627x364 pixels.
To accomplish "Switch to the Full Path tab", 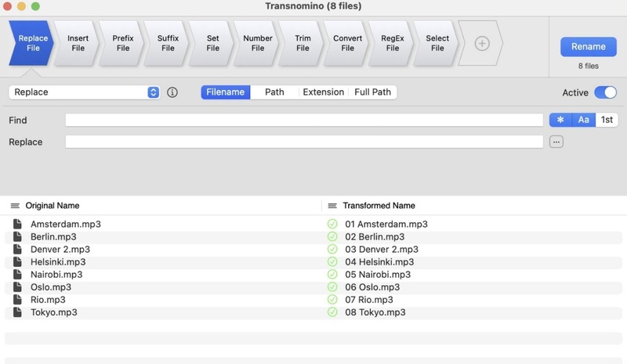I will (x=373, y=92).
